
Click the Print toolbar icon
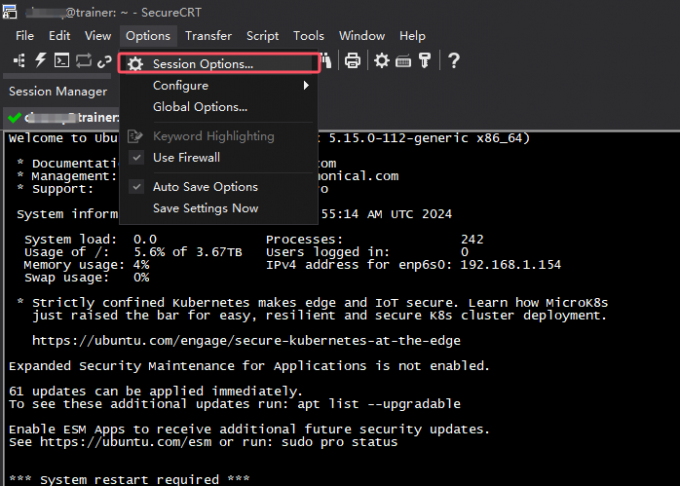(x=352, y=61)
